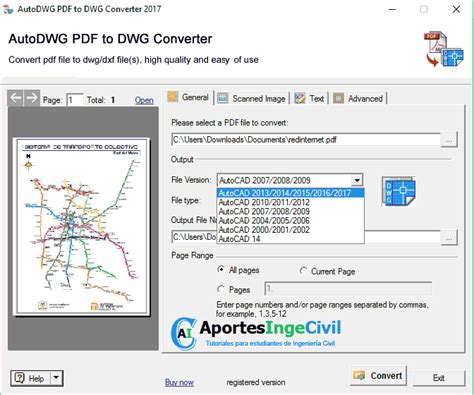Open the Advanced tab
Image resolution: width=474 pixels, height=395 pixels.
(358, 99)
